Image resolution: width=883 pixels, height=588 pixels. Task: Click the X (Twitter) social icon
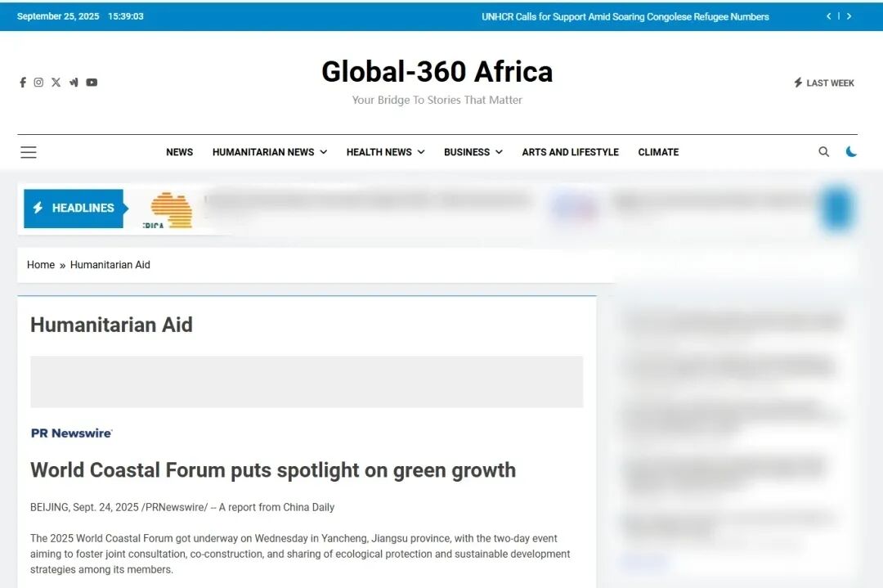(x=56, y=83)
